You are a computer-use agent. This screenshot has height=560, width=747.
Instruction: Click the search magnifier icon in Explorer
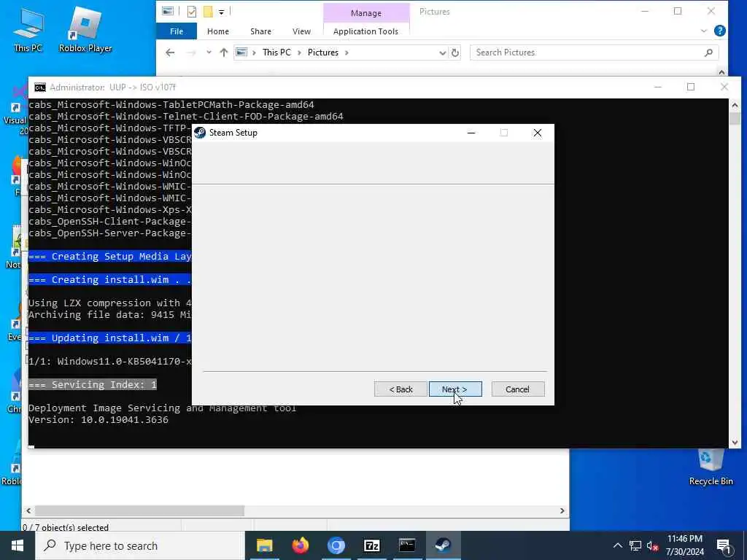pos(708,52)
